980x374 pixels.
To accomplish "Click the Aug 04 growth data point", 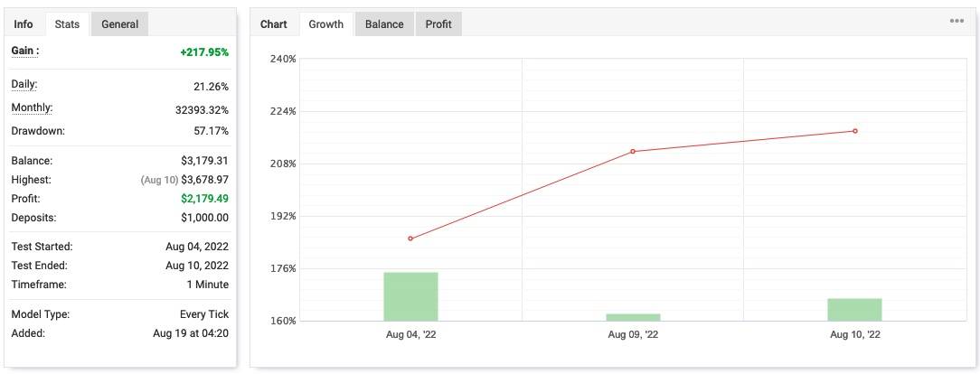I will [x=410, y=238].
